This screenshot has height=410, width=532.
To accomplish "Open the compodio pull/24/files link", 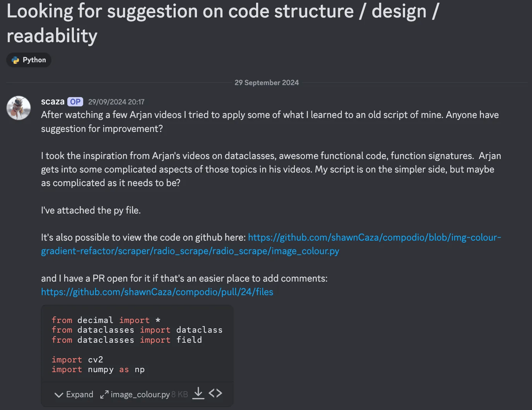I will click(157, 292).
